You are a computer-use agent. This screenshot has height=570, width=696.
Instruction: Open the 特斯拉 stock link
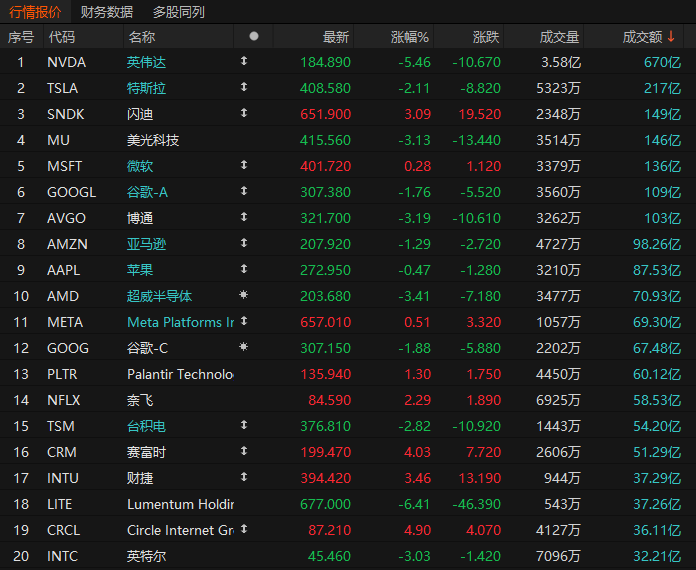tap(146, 88)
